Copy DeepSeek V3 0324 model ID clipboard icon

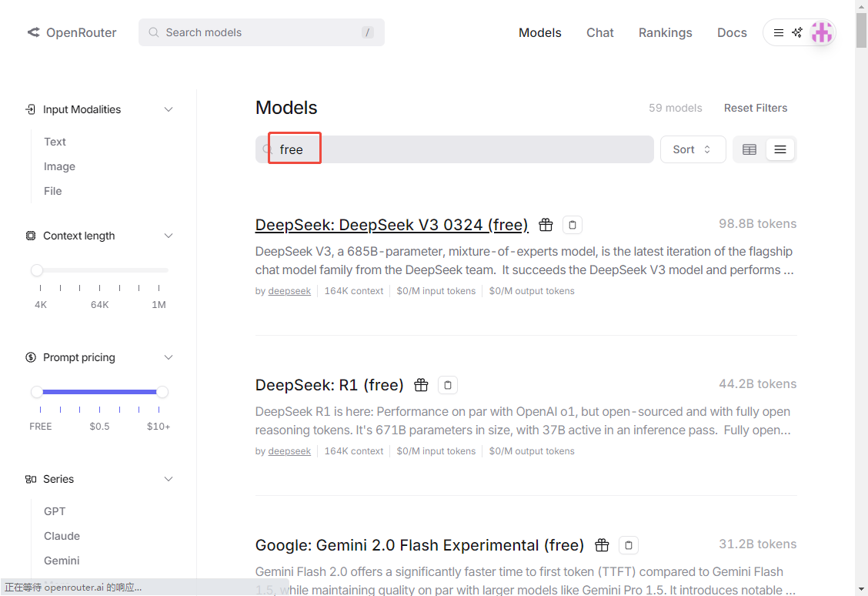573,225
